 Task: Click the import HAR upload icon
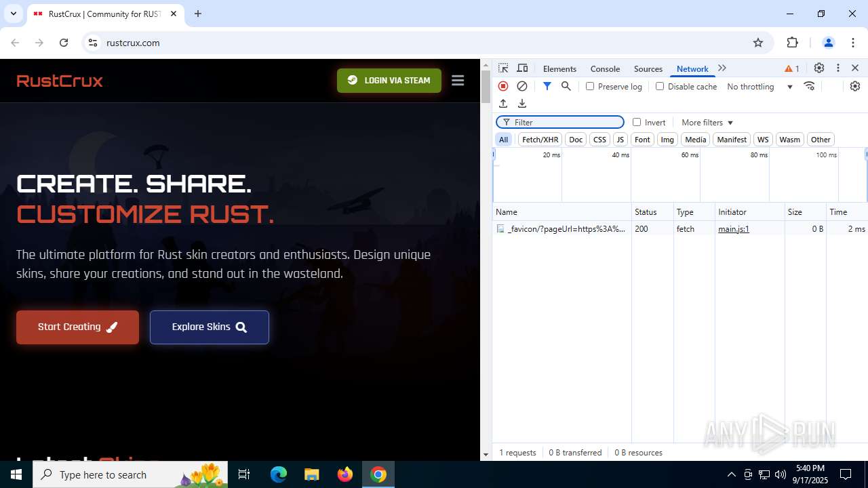pos(503,104)
